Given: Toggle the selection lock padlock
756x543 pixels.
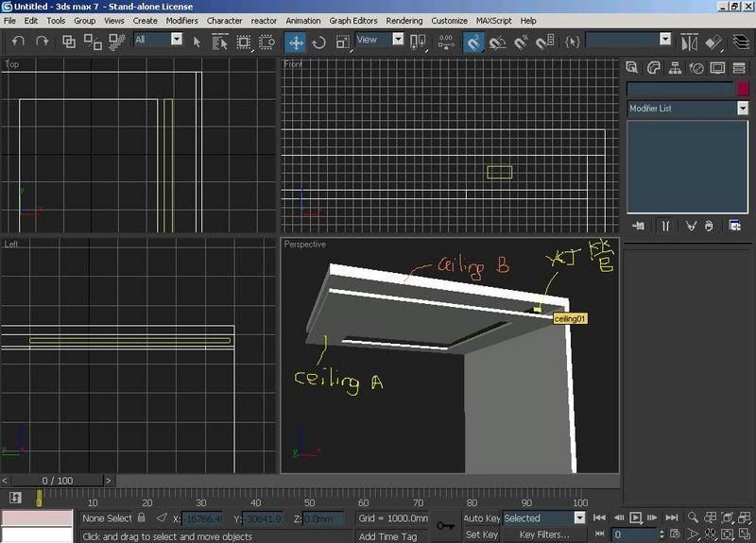Looking at the screenshot, I should point(142,518).
